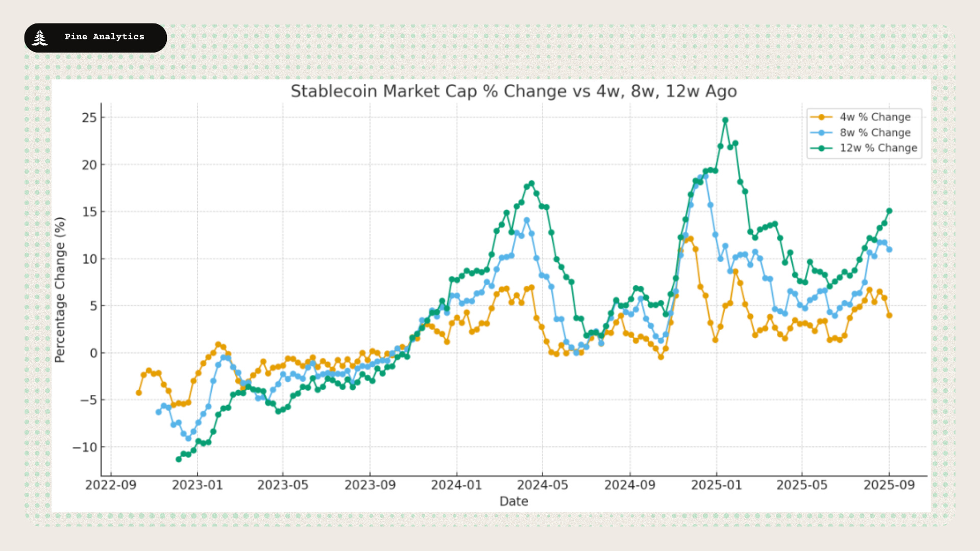This screenshot has width=980, height=551.
Task: Click the 25 y-axis tick label
Action: coord(89,118)
